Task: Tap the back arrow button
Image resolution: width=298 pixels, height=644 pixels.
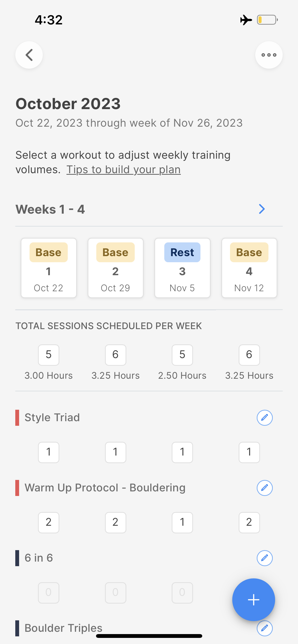Action: tap(29, 55)
